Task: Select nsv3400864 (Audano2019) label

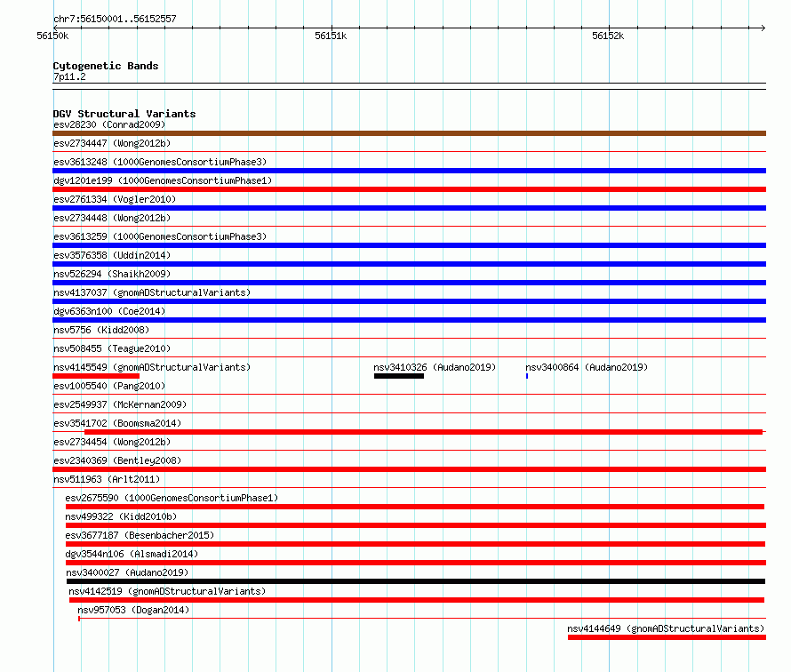Action: [587, 367]
